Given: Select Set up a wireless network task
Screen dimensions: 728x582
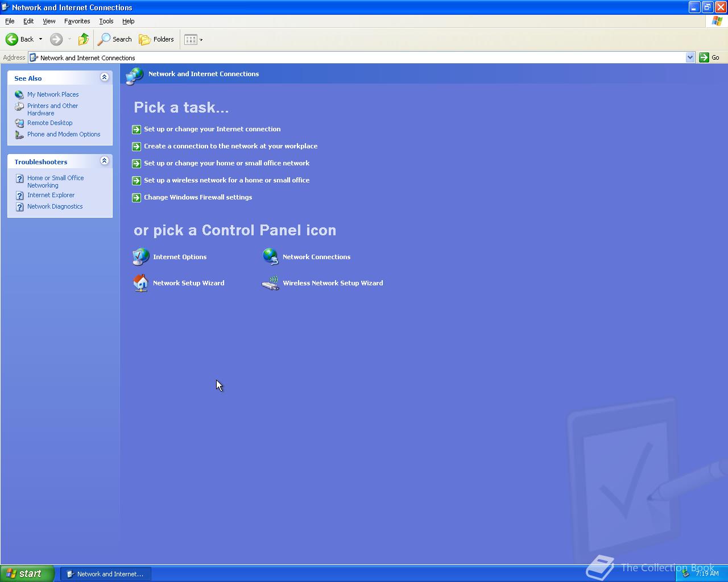Looking at the screenshot, I should click(226, 180).
